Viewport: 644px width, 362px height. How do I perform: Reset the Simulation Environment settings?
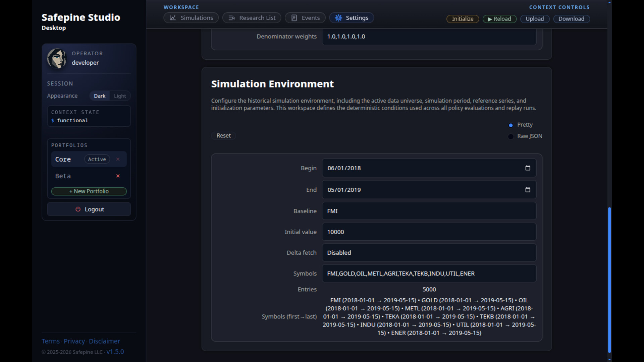click(x=223, y=135)
